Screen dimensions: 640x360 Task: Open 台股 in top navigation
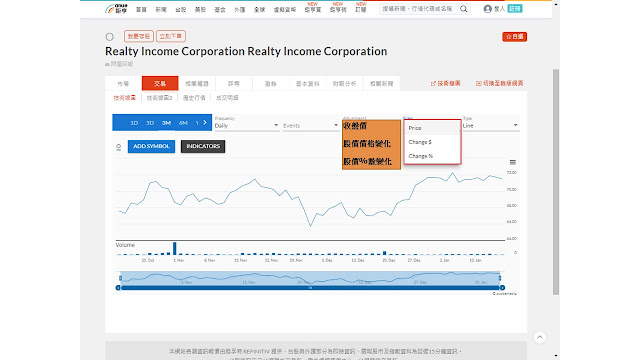[180, 9]
